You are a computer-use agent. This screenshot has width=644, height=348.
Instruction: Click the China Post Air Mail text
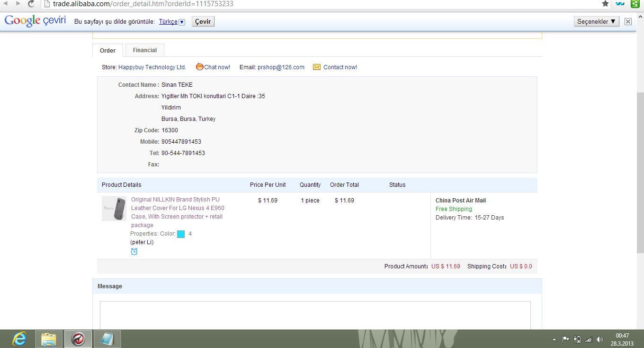click(x=461, y=201)
